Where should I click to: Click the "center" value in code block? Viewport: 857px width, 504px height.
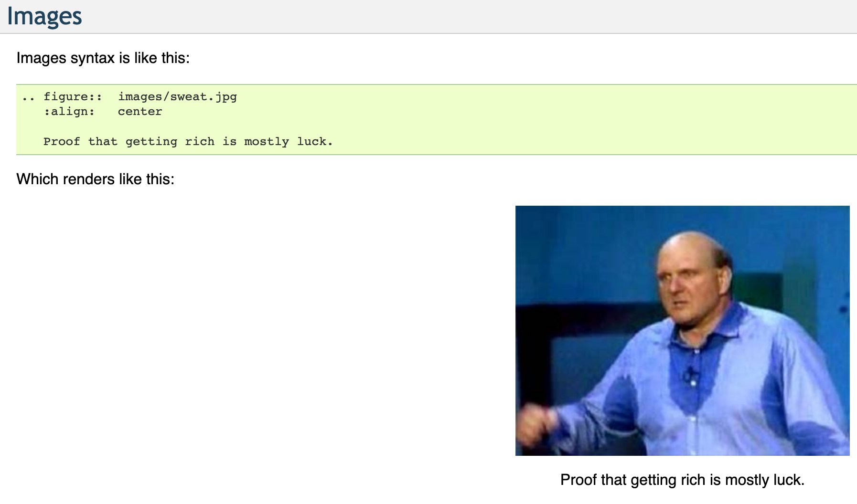click(140, 112)
